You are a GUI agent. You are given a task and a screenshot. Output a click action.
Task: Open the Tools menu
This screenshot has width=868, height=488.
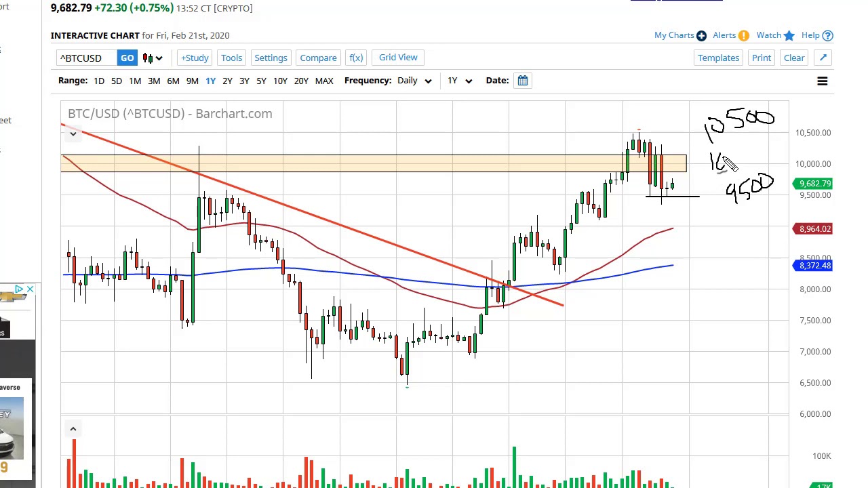(231, 58)
